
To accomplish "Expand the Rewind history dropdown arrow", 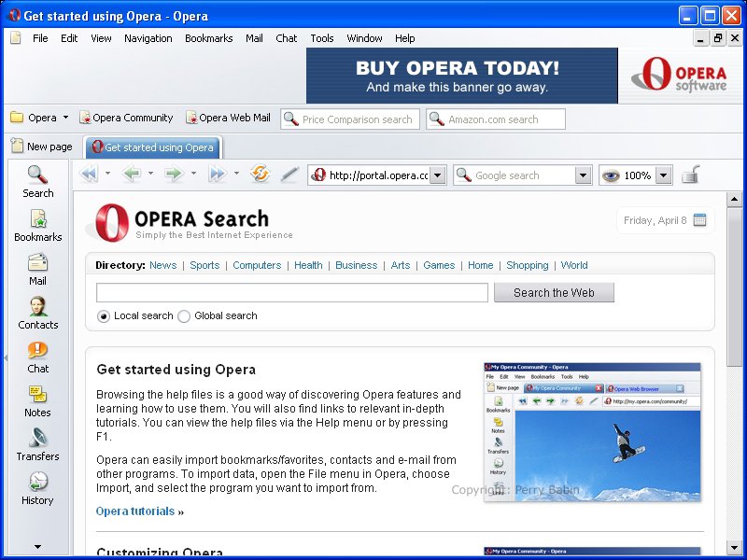I will [x=107, y=174].
